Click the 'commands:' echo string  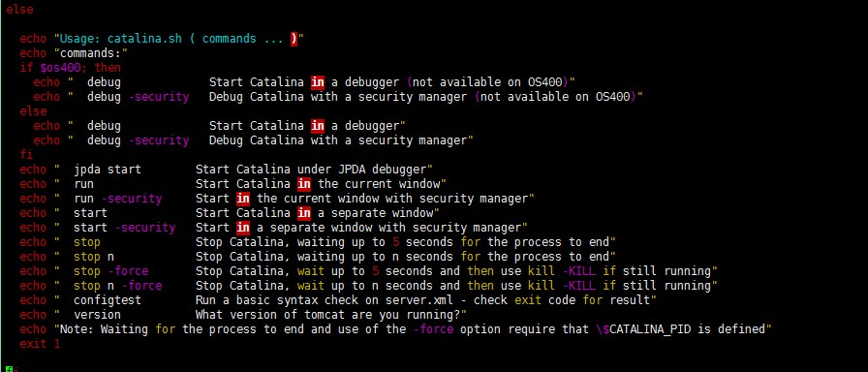pos(91,53)
